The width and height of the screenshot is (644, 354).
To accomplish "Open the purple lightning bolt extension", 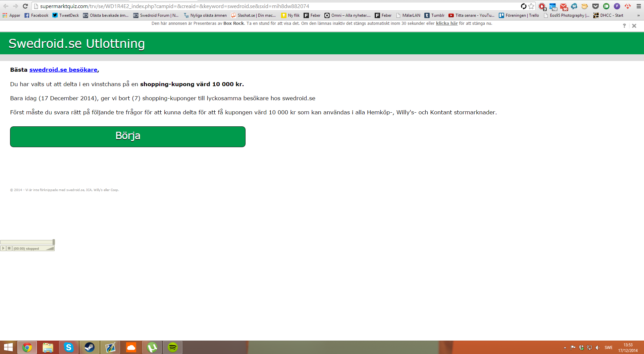I will click(x=617, y=6).
